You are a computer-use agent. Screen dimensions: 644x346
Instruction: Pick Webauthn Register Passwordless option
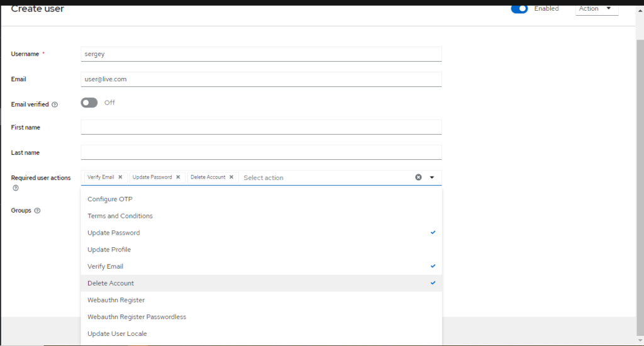point(136,317)
